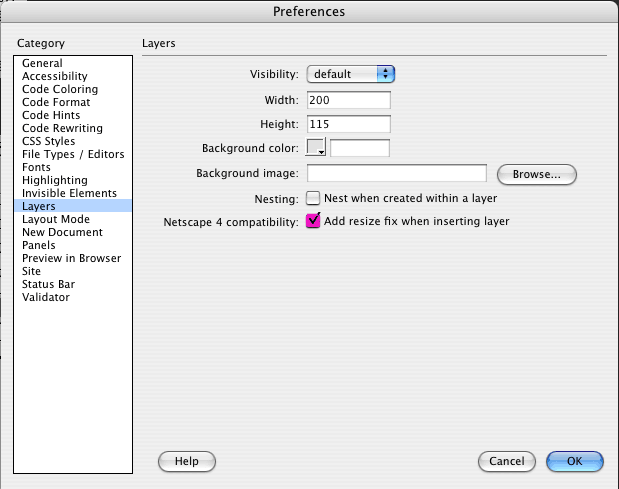The image size is (619, 489).
Task: Cancel the Preferences dialog
Action: 506,461
